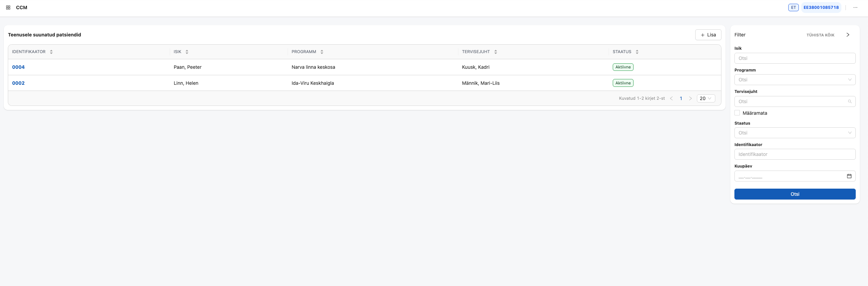
Task: Clear filters with TÜHISTA KÕIK
Action: click(x=820, y=35)
